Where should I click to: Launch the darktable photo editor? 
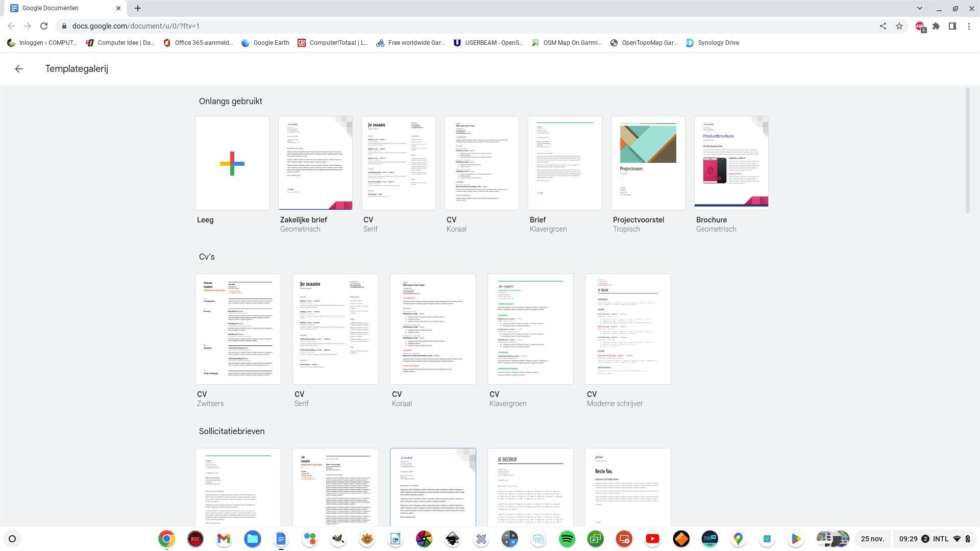(x=424, y=539)
